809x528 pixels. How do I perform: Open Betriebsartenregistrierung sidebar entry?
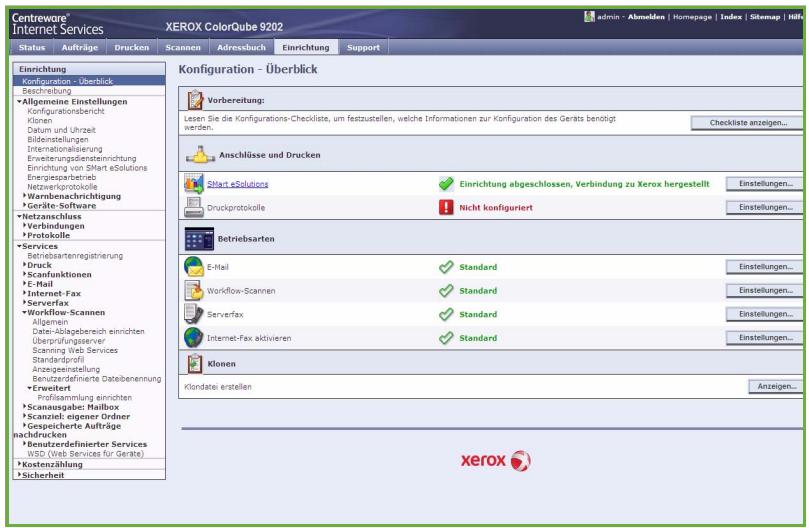point(75,255)
